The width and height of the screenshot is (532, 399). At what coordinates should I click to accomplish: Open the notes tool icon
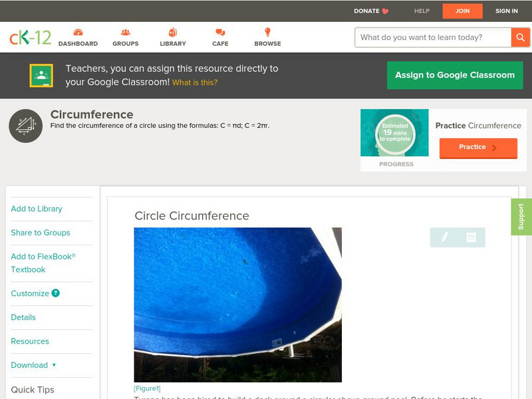click(x=471, y=237)
